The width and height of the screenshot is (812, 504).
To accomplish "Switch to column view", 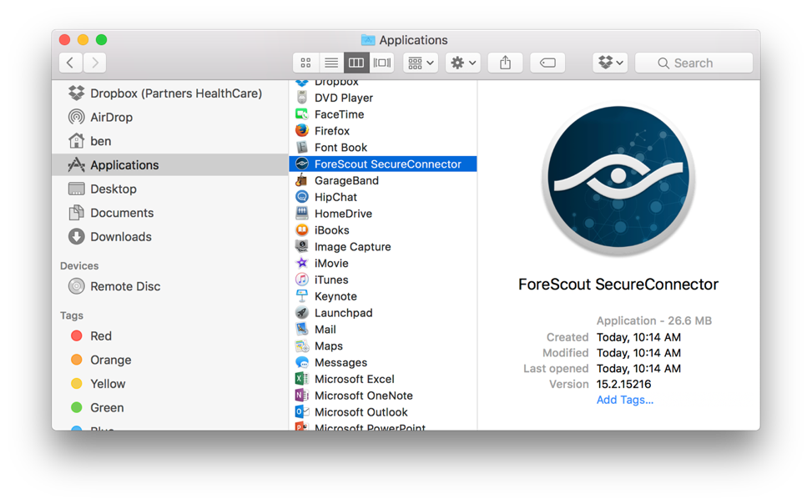I will (356, 63).
